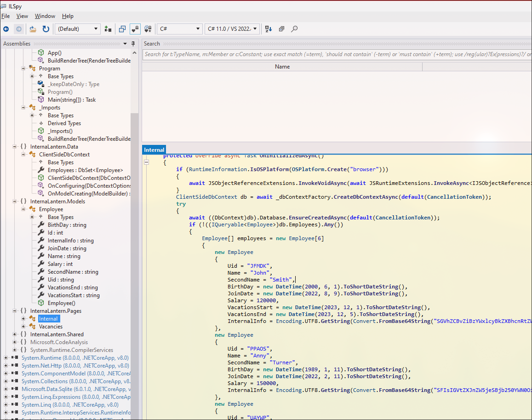532x420 pixels.
Task: Open search with the magnifier icon
Action: (294, 29)
